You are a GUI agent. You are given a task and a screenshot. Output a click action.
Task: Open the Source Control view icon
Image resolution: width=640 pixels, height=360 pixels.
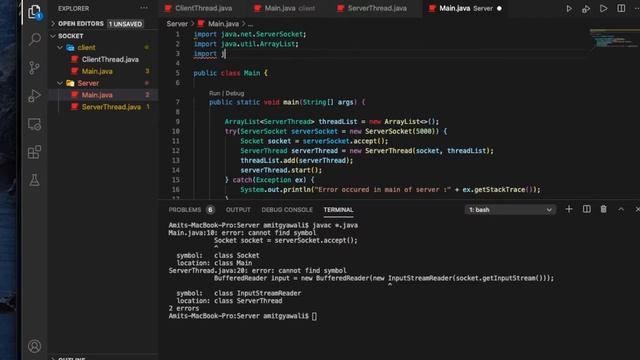(x=35, y=67)
